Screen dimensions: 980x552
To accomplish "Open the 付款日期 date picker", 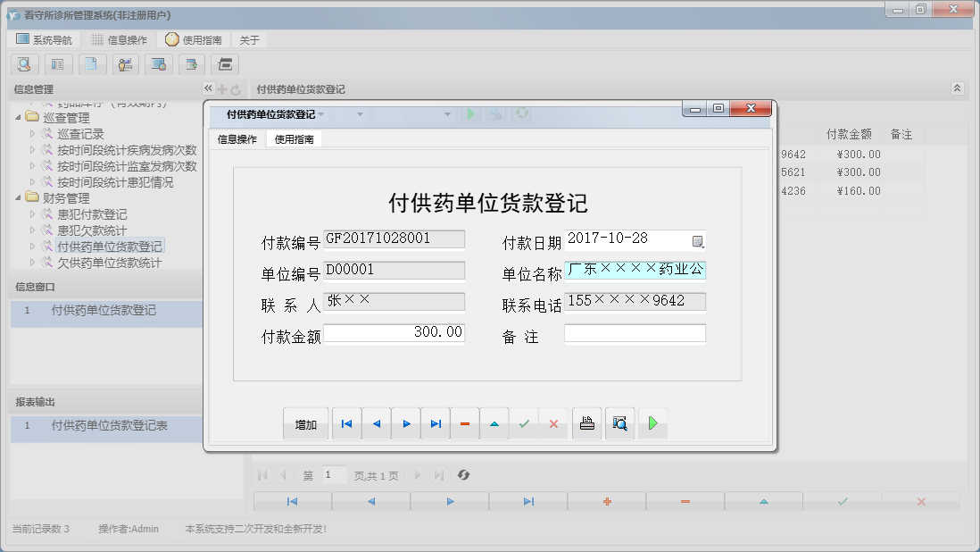I will pos(698,239).
